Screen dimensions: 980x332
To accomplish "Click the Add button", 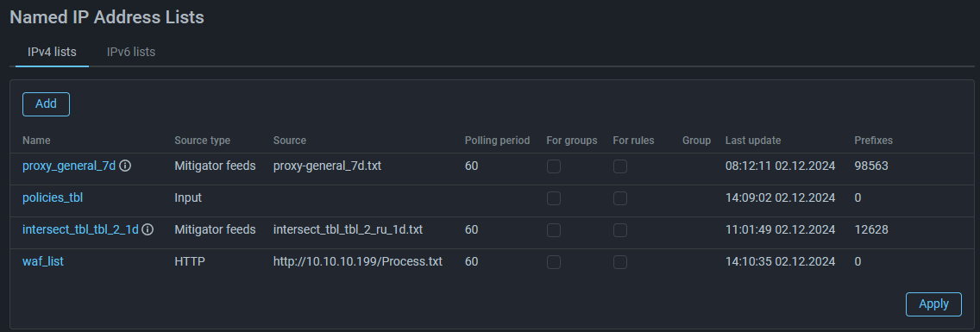I will point(47,103).
